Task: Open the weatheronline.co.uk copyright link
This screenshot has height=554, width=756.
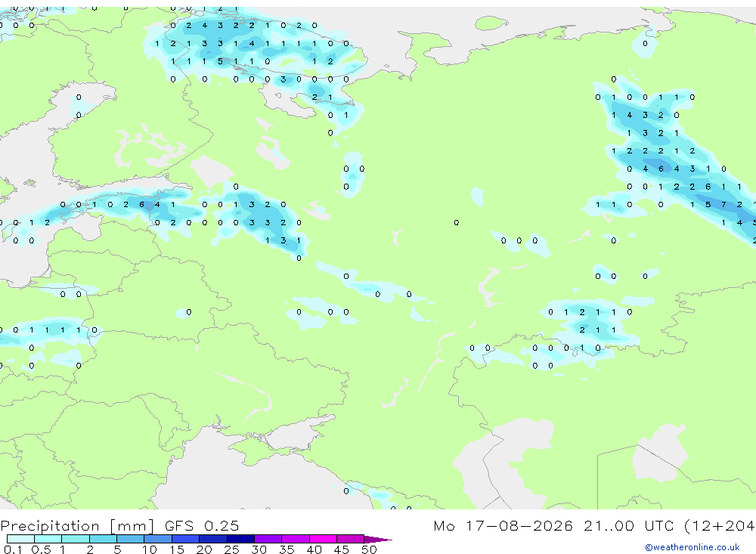Action: (692, 547)
